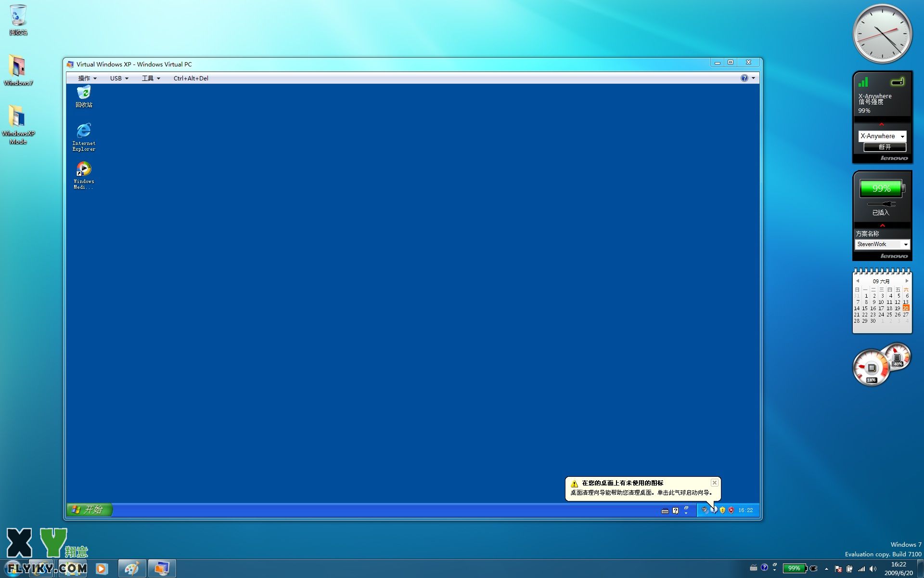Screen dimensions: 924x578
Task: Click the Windows 7 language bar keyboard icon
Action: point(754,568)
